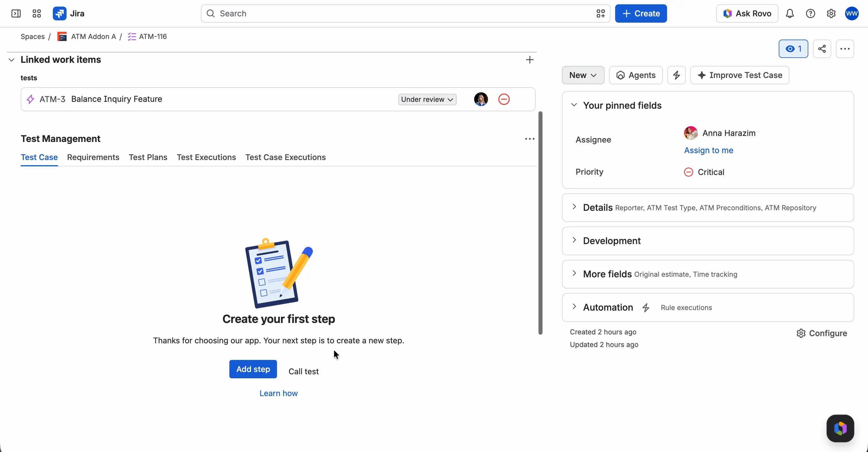Open the app switcher grid icon
Viewport: 868px width, 452px height.
[37, 13]
